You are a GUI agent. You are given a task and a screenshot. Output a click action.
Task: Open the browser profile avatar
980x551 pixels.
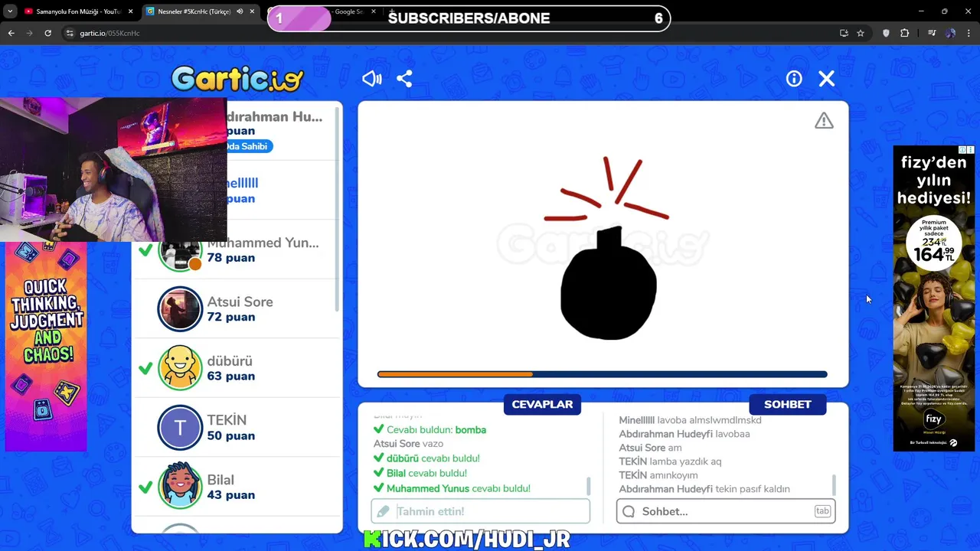click(x=950, y=33)
